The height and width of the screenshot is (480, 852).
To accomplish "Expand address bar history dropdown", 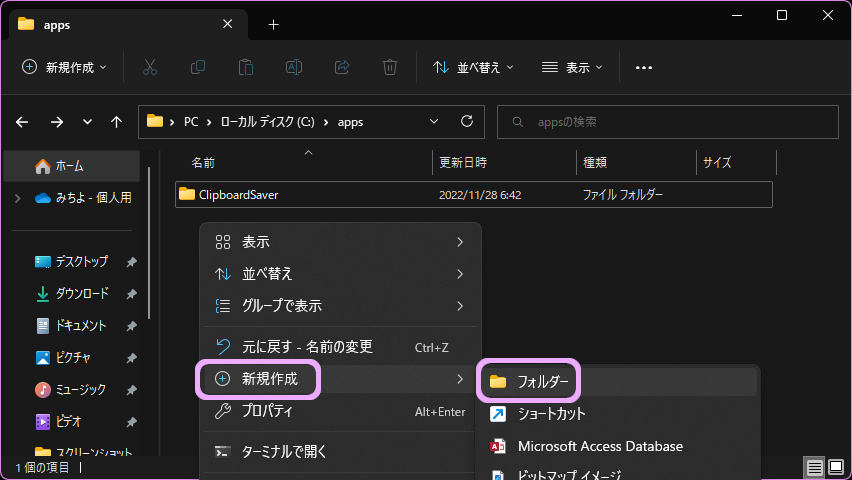I will [x=434, y=121].
